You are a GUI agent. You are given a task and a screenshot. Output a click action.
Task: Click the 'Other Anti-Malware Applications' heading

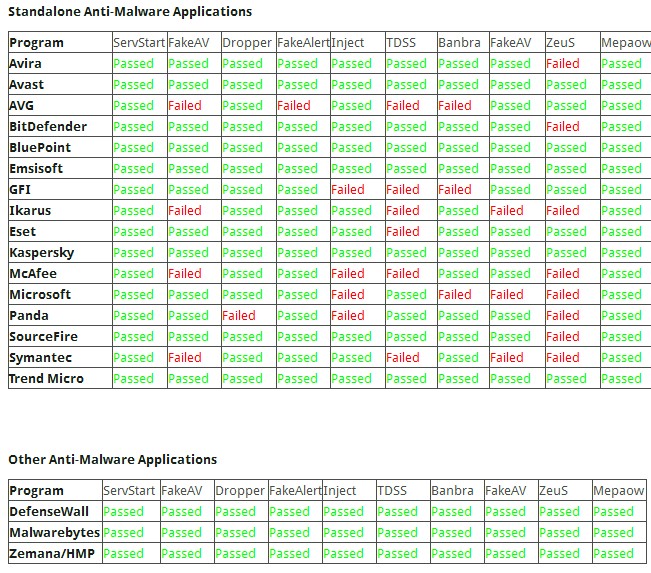point(113,460)
